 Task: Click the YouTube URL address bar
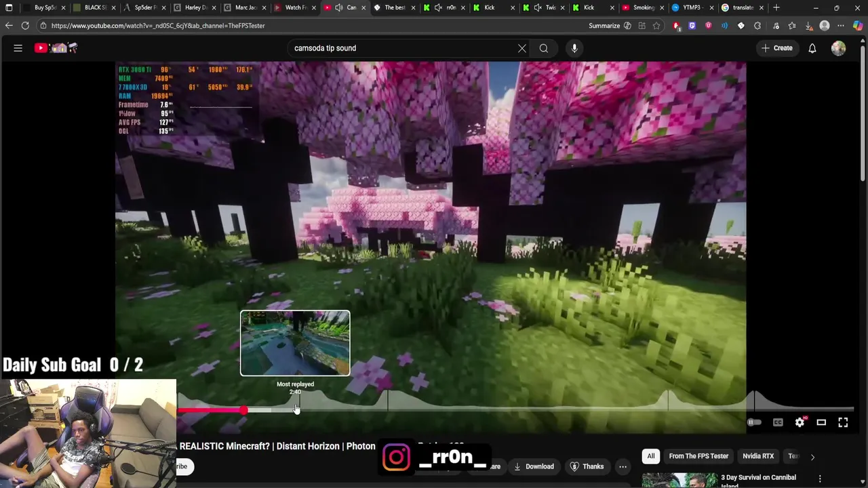coord(157,26)
